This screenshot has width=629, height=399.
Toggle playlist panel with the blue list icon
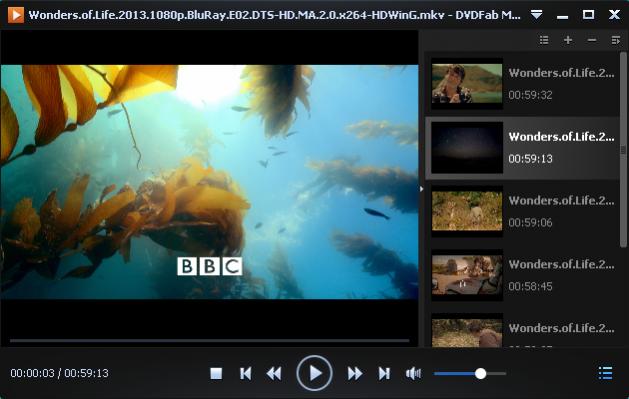tap(605, 373)
